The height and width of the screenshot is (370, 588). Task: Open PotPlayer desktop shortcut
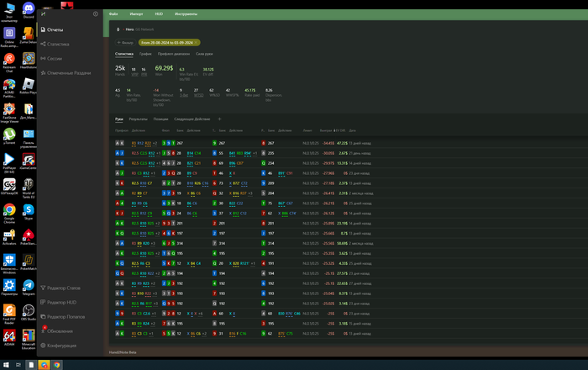[9, 162]
